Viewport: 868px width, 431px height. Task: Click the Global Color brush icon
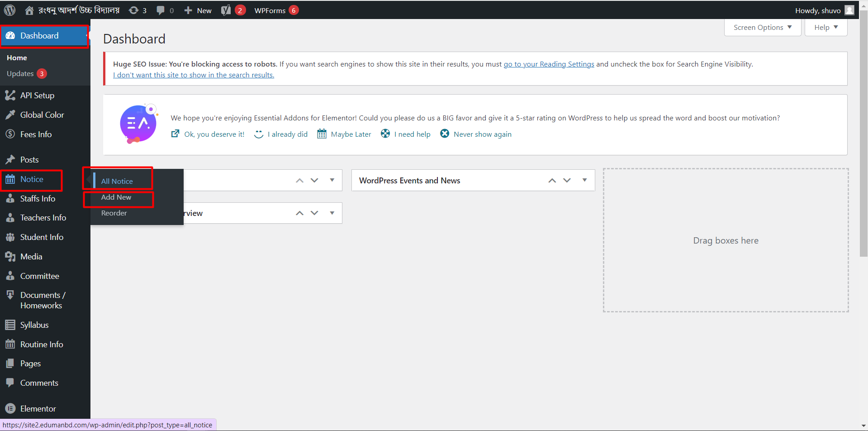(x=10, y=115)
